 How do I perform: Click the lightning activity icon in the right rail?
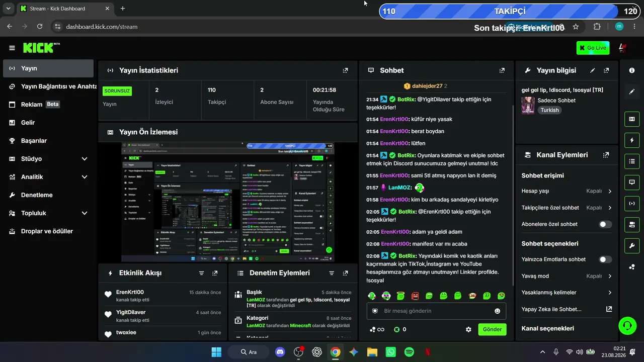click(x=632, y=140)
